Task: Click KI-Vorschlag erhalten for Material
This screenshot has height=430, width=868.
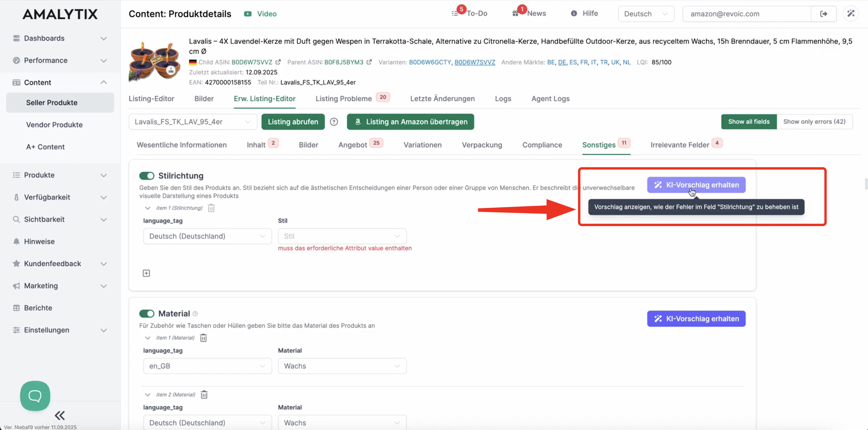Action: pos(696,318)
